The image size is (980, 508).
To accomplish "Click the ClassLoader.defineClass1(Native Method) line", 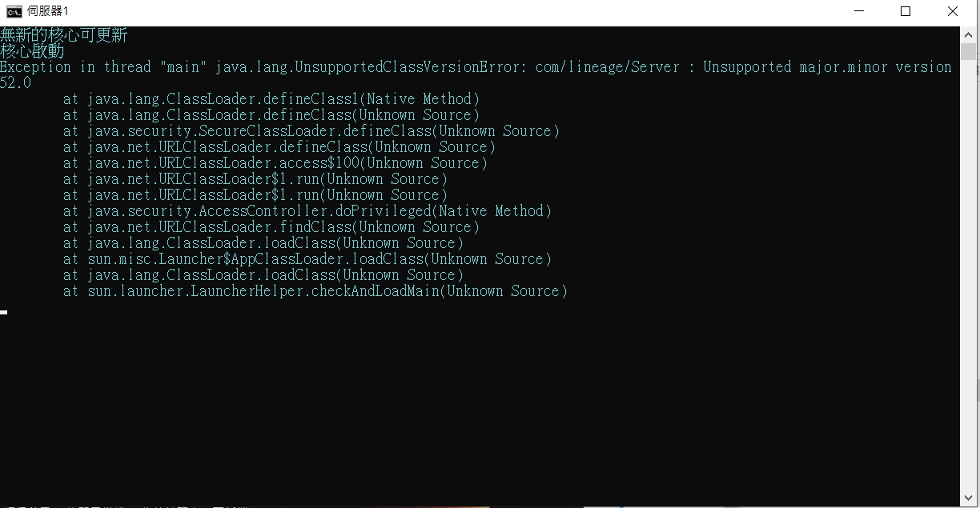I will (271, 99).
